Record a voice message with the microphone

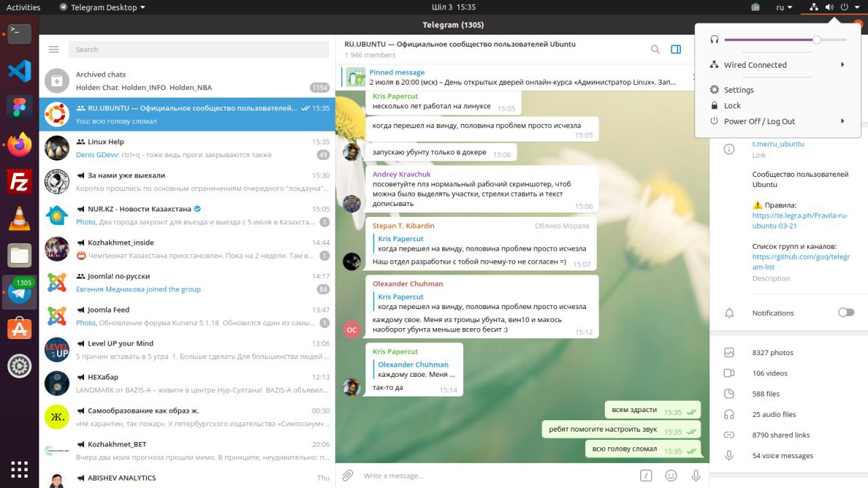(696, 476)
